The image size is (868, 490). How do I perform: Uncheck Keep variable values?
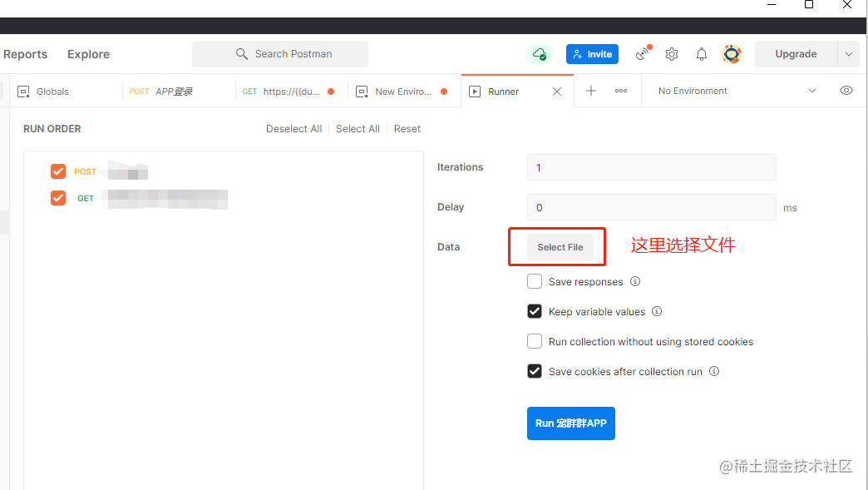click(535, 312)
